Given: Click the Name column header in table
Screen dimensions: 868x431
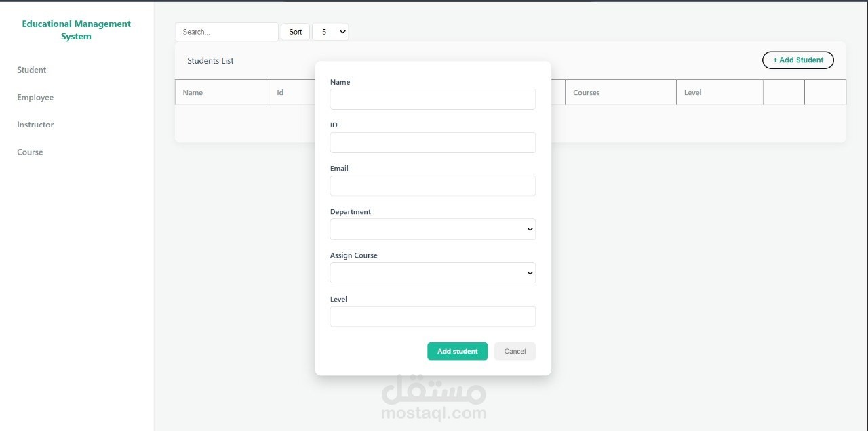Looking at the screenshot, I should pos(222,93).
